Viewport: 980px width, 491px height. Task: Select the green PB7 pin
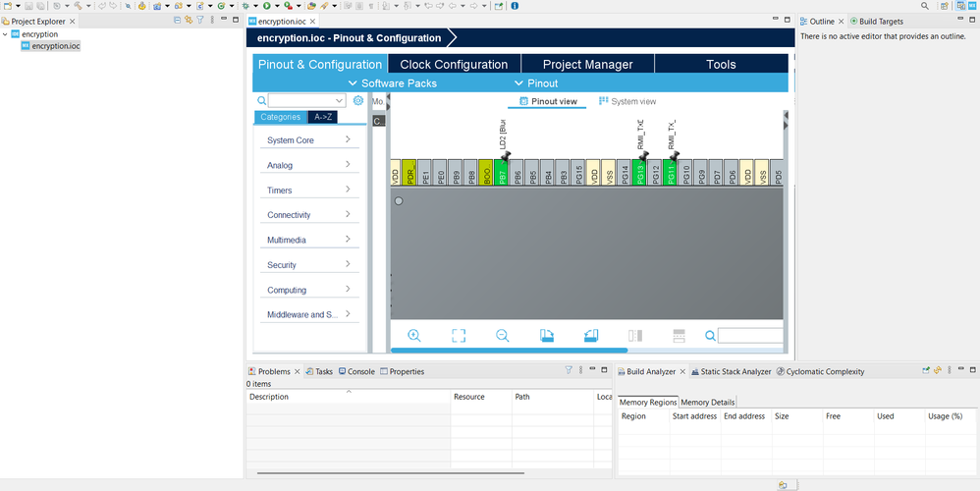point(501,172)
